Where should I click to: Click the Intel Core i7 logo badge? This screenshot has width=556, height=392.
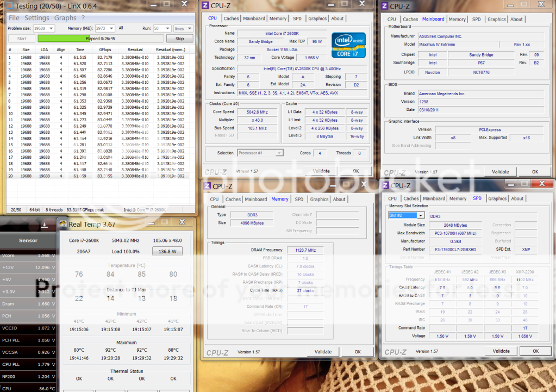[348, 46]
